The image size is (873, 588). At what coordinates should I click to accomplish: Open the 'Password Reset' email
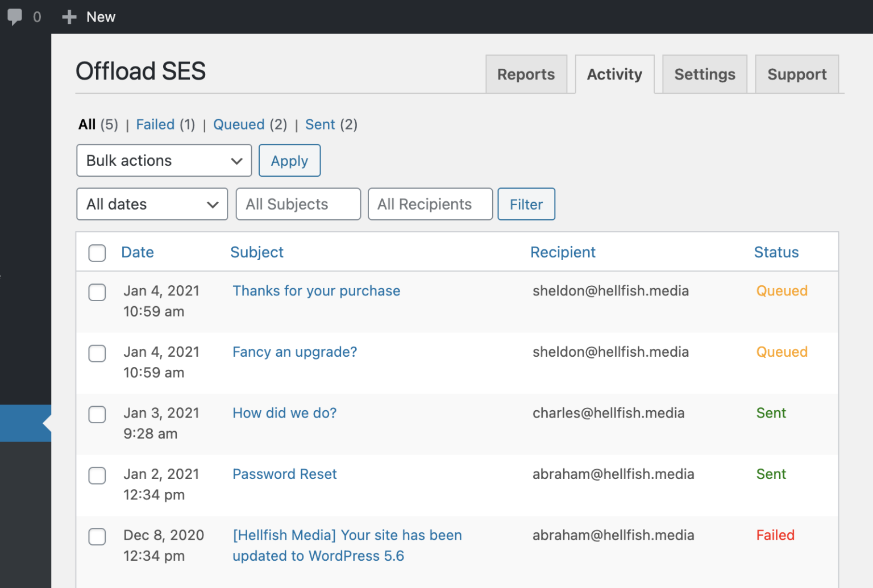click(284, 474)
